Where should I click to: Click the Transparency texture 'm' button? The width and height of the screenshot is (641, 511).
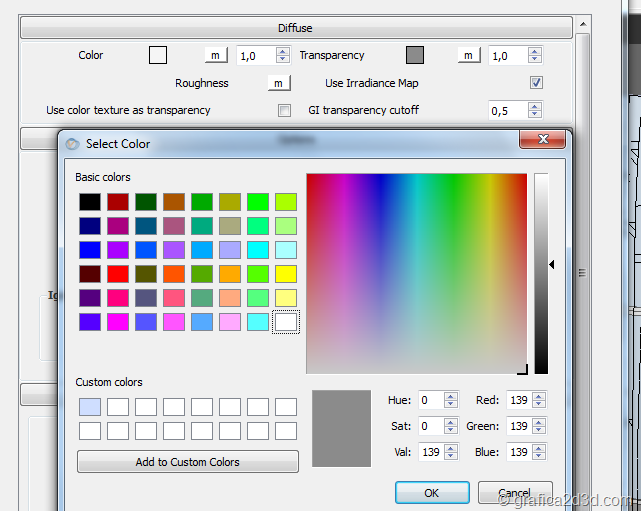click(467, 55)
